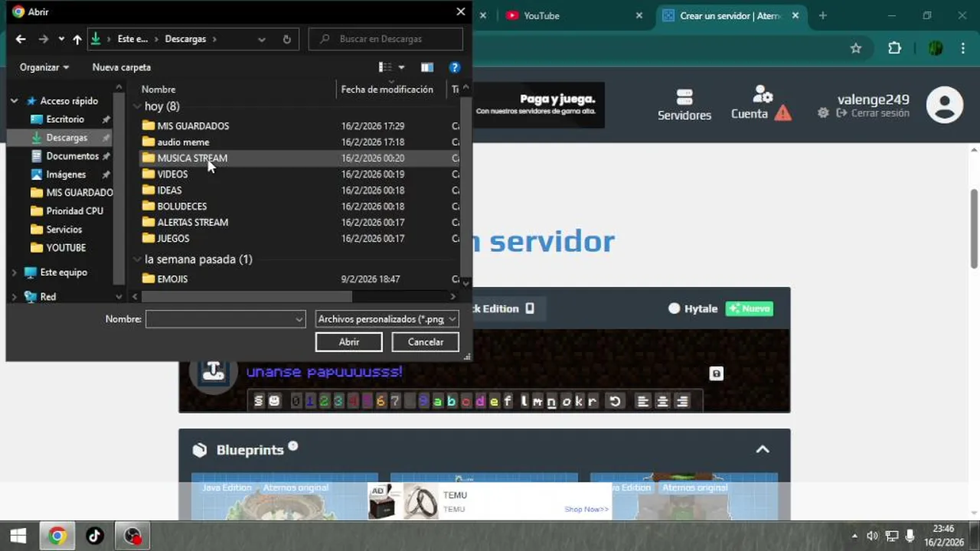
Task: Open the Organizar dropdown menu
Action: tap(44, 67)
